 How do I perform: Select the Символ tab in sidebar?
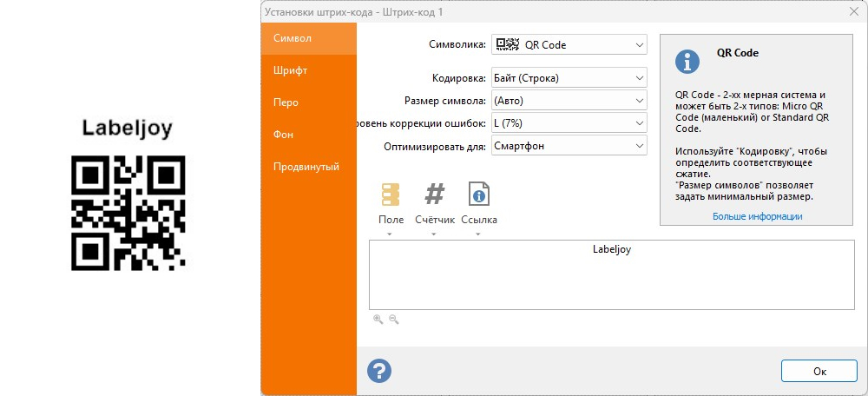309,38
